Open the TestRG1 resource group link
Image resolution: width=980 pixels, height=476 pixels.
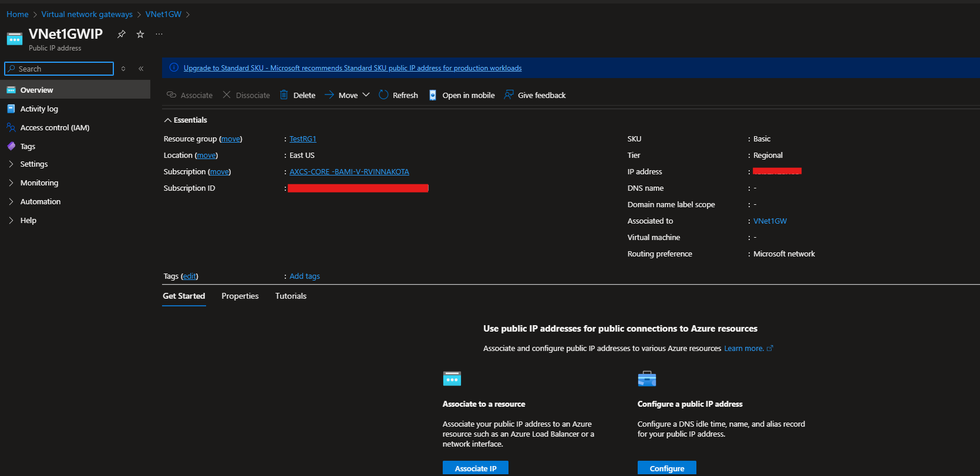click(x=303, y=139)
